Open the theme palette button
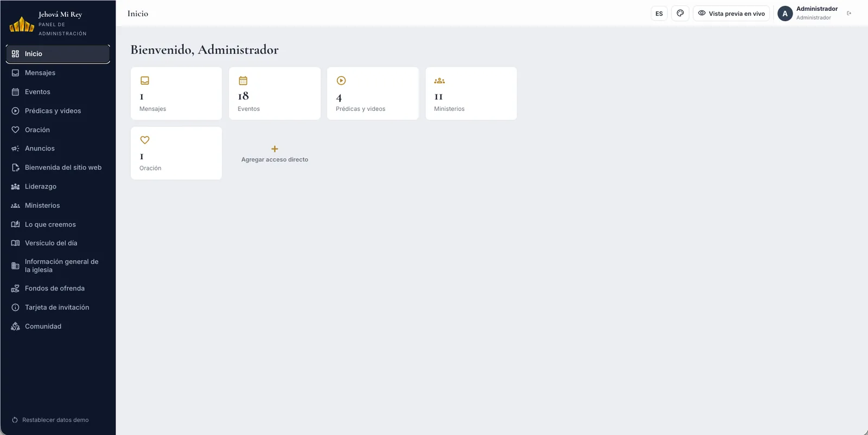868x435 pixels. click(680, 14)
